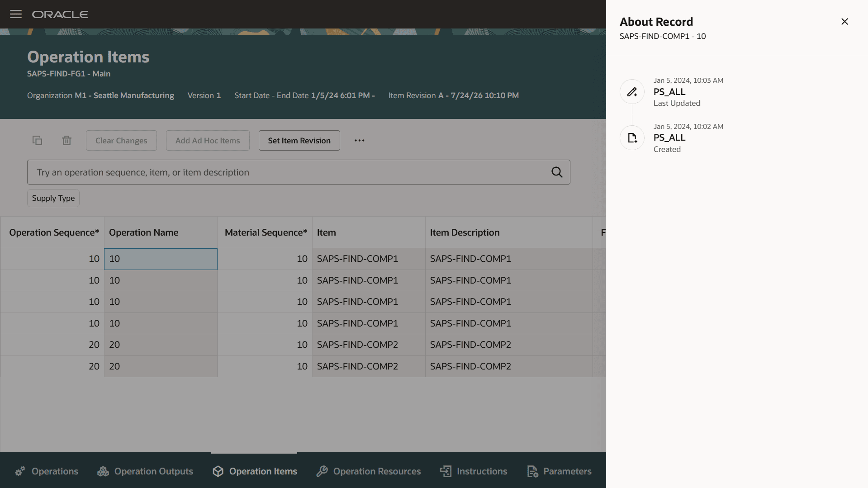The width and height of the screenshot is (868, 488).
Task: Click the Last Updated pencil icon
Action: 632,92
